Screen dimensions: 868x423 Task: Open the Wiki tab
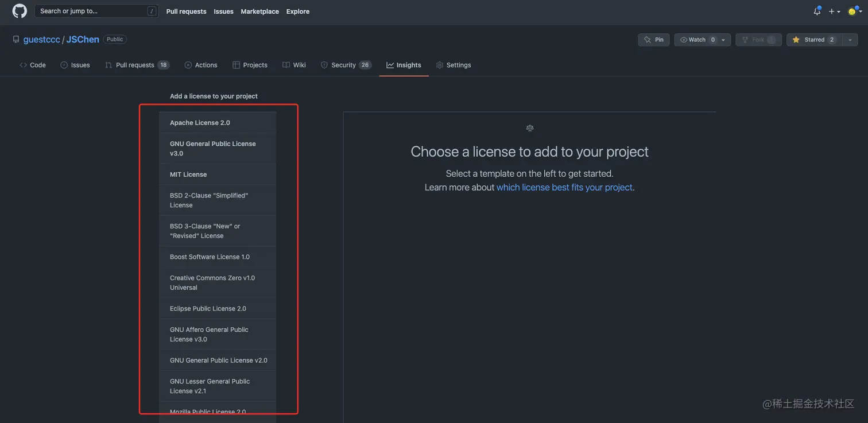click(x=294, y=65)
